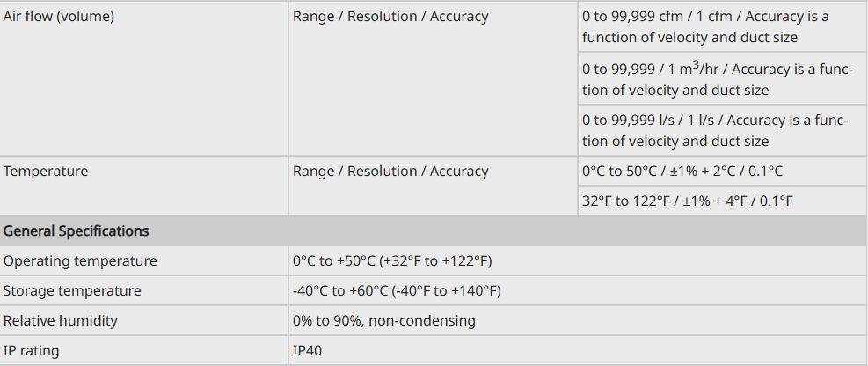Viewport: 868px width, 366px height.
Task: Click the m3/hr air flow accuracy cell
Action: click(717, 79)
